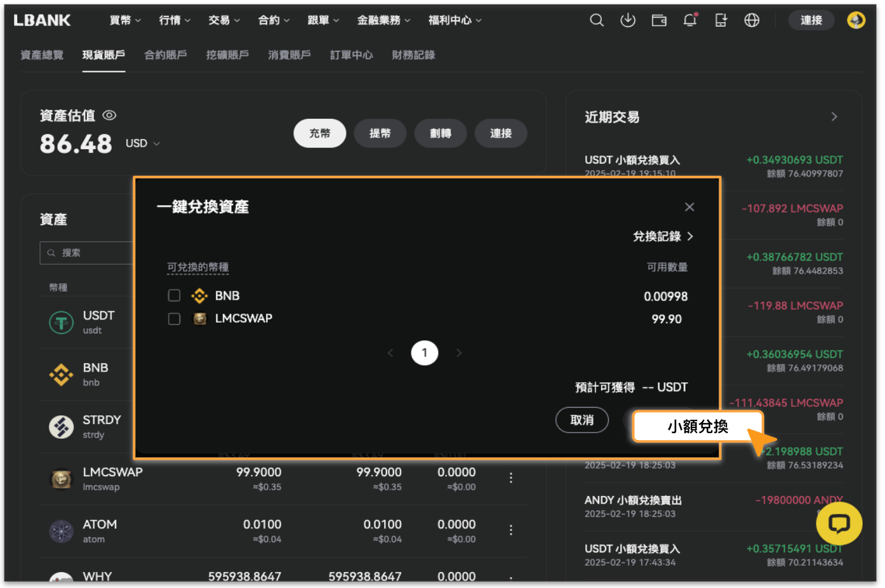Click the BNB coin icon in asset list
The width and height of the screenshot is (885, 588).
(62, 375)
